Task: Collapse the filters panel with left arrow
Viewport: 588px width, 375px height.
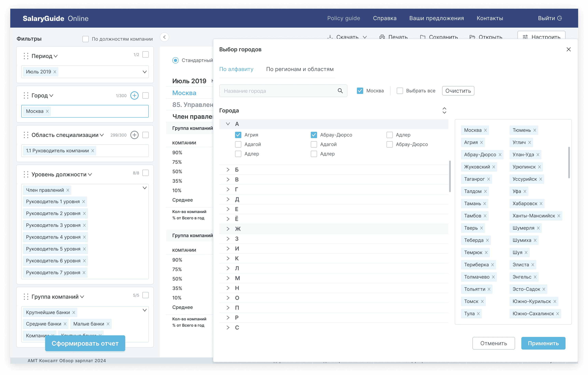Action: coord(164,37)
